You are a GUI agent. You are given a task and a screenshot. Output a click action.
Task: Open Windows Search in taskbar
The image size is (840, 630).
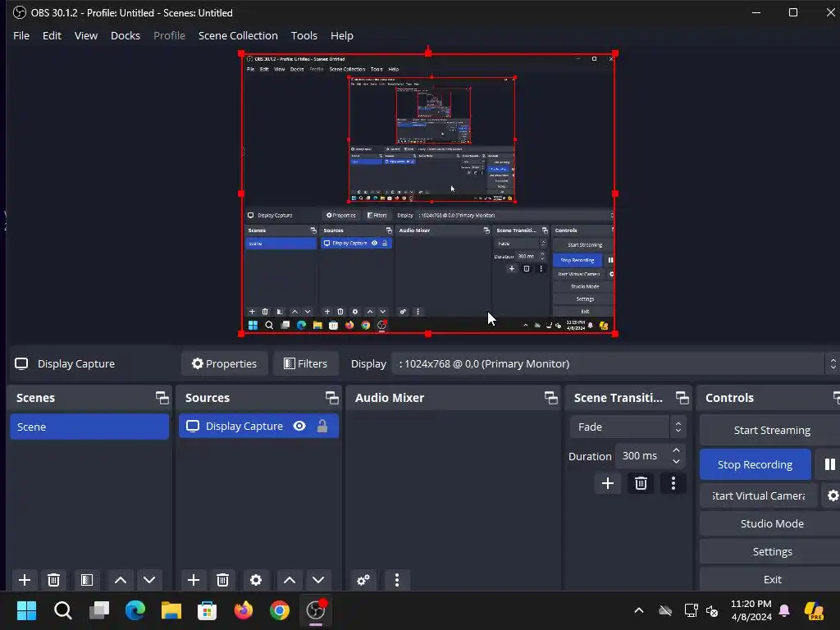(62, 610)
